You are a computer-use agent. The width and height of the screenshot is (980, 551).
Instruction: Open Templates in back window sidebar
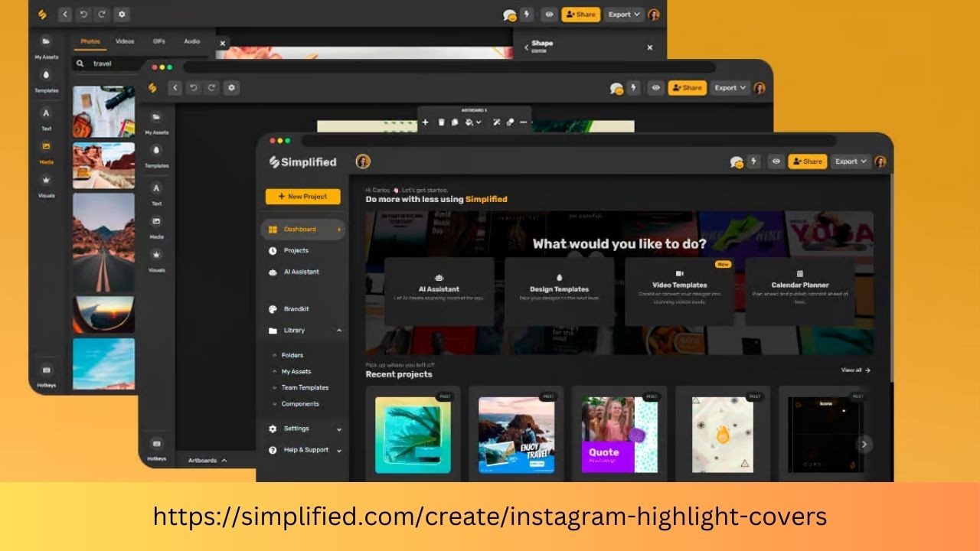pos(46,81)
